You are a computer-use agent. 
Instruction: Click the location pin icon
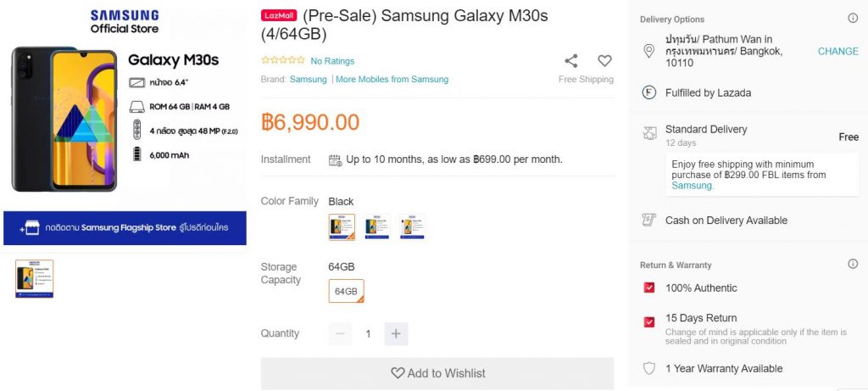point(649,51)
